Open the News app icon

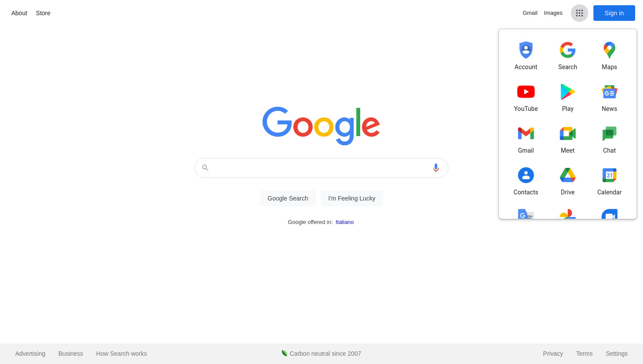point(609,97)
